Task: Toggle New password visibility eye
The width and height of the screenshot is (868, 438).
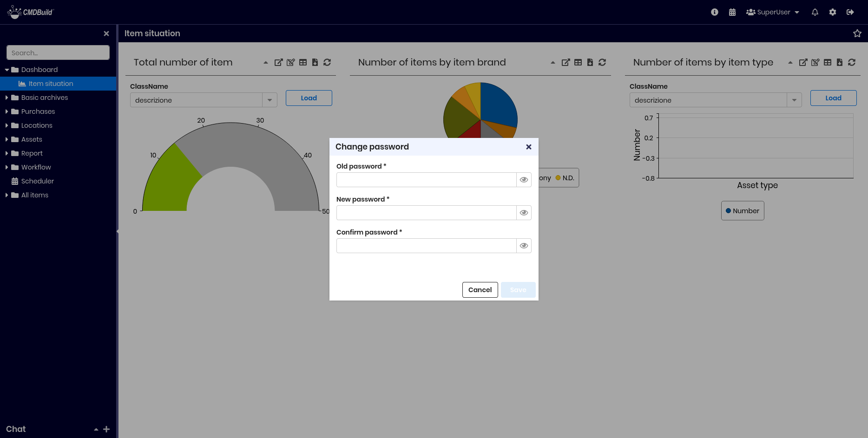Action: pos(524,213)
